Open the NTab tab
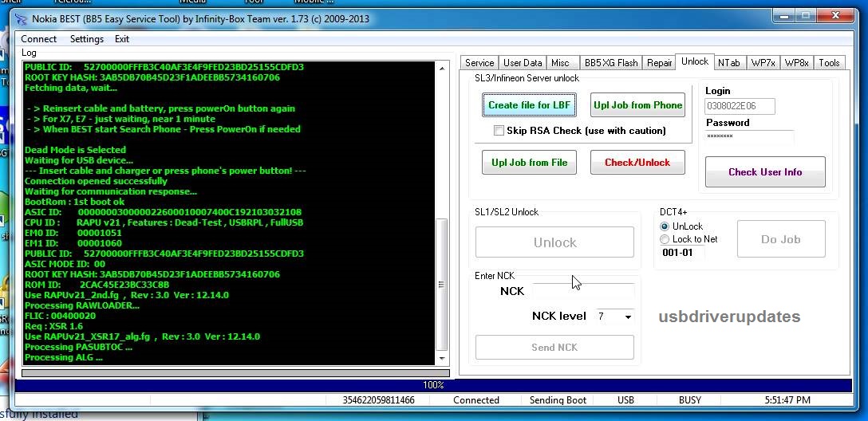The image size is (868, 421). (728, 62)
